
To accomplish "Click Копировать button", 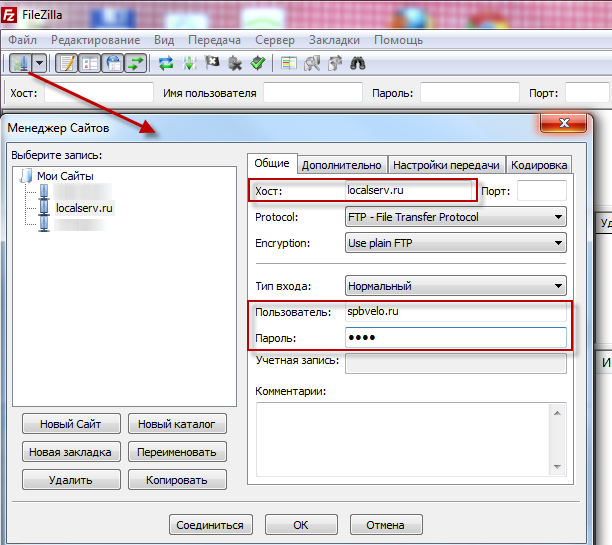I will 177,480.
